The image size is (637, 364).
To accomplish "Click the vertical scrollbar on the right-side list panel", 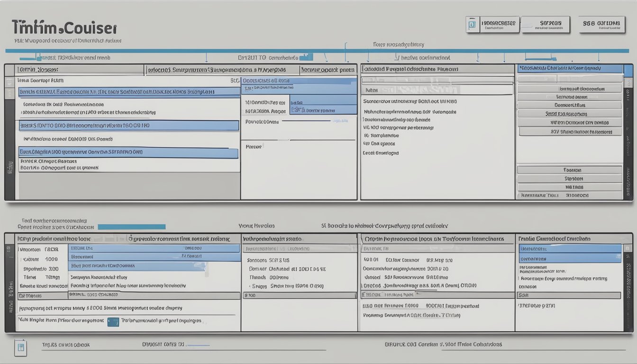I will 629,133.
